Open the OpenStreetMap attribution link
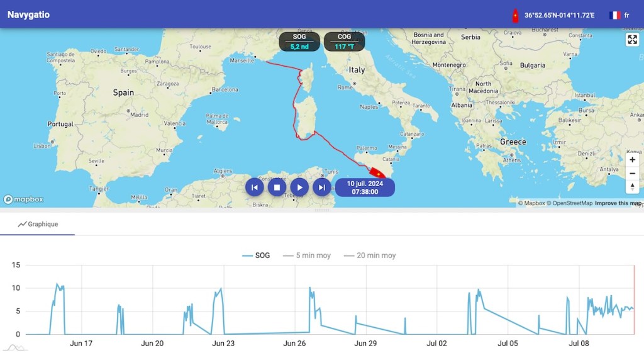This screenshot has height=353, width=644. point(572,203)
